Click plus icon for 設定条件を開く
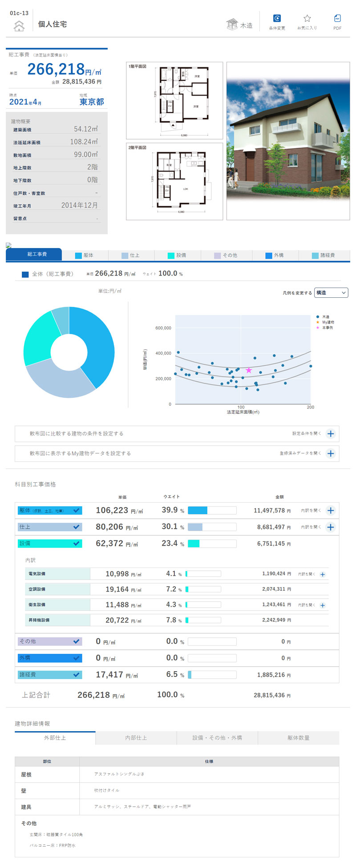The height and width of the screenshot is (868, 356). (x=331, y=434)
